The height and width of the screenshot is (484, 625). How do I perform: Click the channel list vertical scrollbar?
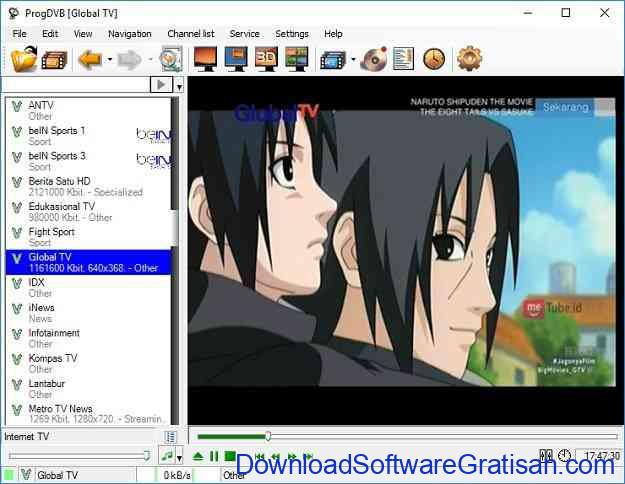pyautogui.click(x=174, y=262)
